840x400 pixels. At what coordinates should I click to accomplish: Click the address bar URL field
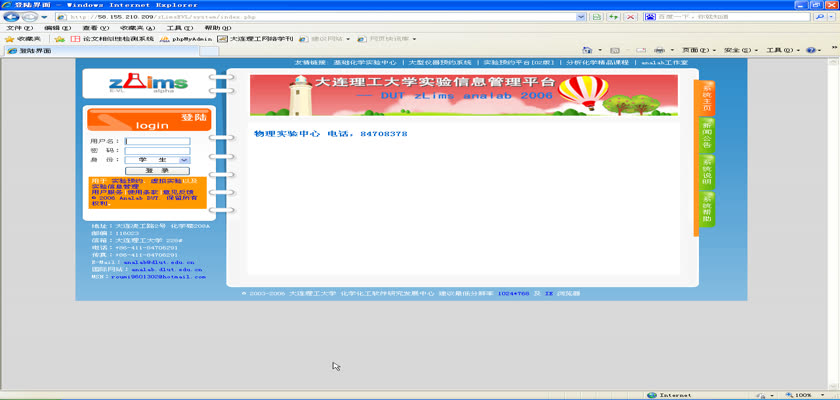click(315, 17)
